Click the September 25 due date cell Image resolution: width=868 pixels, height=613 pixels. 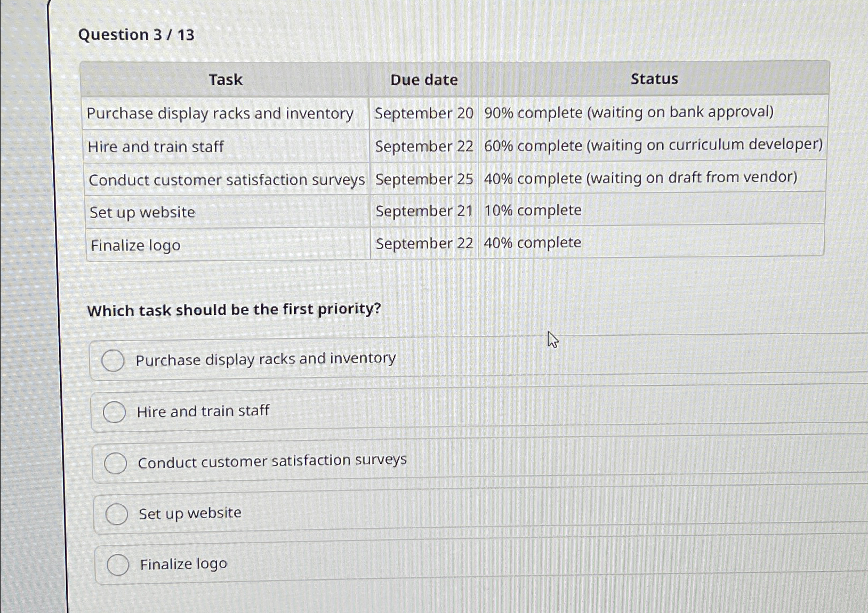[423, 180]
